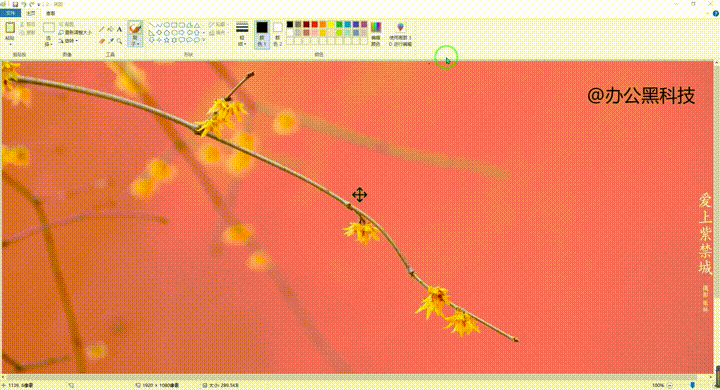Open the blue File menu tab
Viewport: 720px width, 390px height.
(11, 13)
